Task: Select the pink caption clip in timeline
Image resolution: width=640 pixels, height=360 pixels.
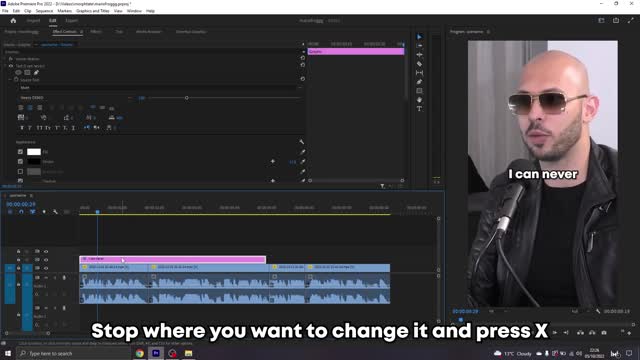Action: point(173,259)
